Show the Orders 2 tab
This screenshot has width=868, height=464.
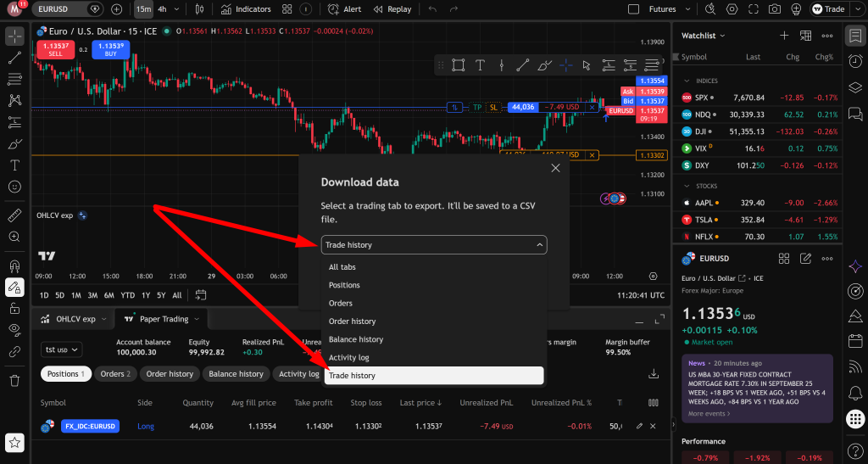coord(115,374)
